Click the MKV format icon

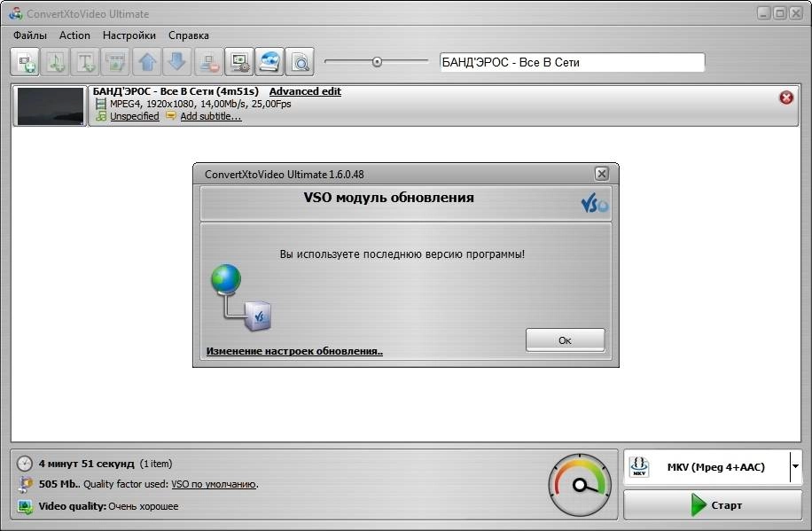click(x=639, y=467)
